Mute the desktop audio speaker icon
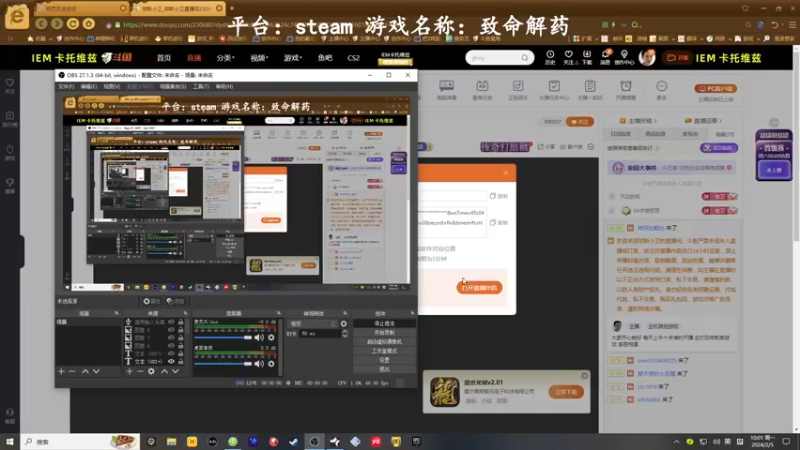 point(259,364)
